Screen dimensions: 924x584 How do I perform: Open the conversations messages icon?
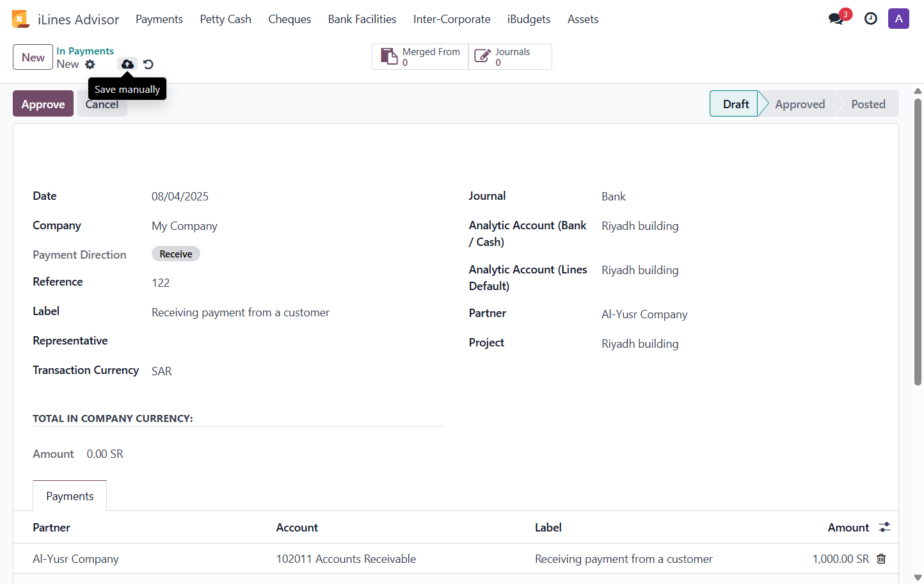(x=836, y=19)
